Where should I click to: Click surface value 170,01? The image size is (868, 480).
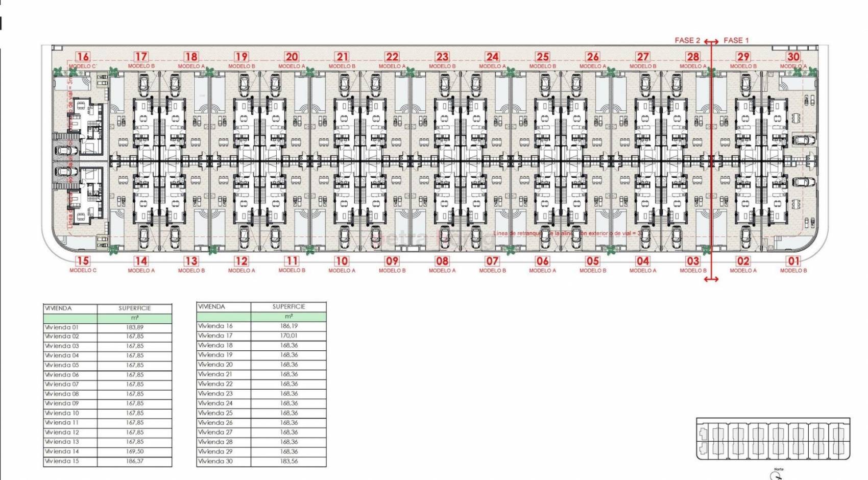tap(288, 335)
